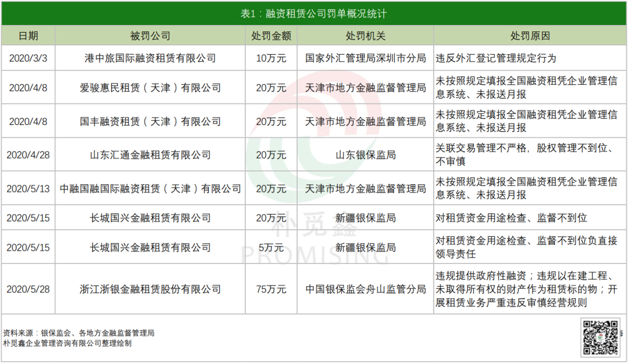Click the 浙江浙银金融租赁股份有限公司 cell
Viewport: 628px width, 364px height.
coord(150,289)
